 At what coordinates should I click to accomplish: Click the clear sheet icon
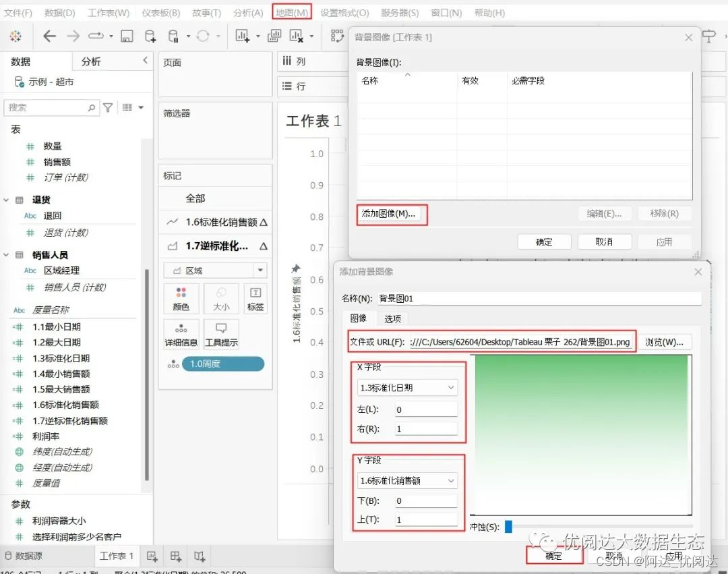pyautogui.click(x=296, y=36)
